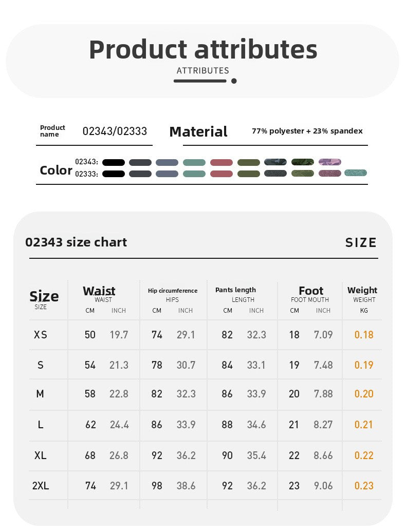Select the green camo swatch for 02343
Image resolution: width=406 pixels, height=532 pixels.
[x=303, y=162]
